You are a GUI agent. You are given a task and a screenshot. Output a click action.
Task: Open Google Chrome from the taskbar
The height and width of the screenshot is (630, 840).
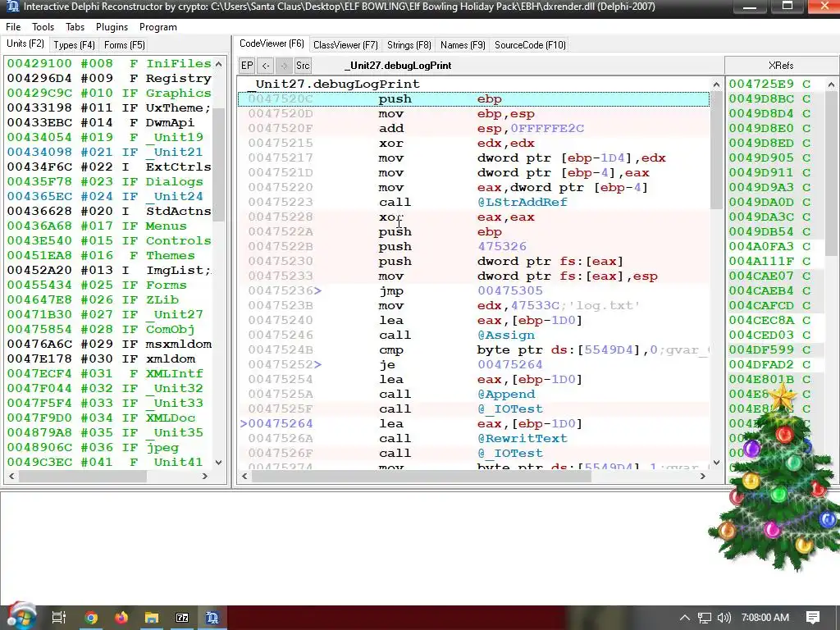pos(91,618)
